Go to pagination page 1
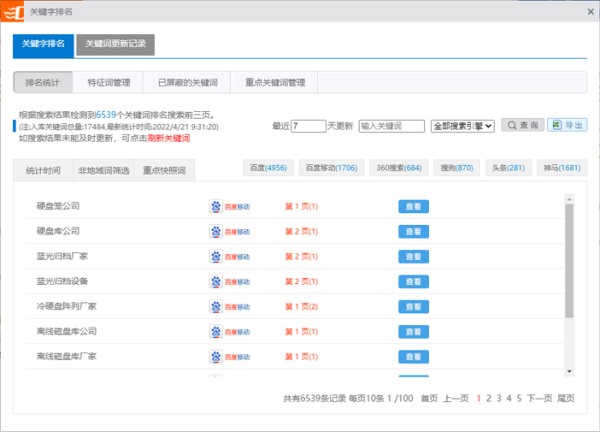The width and height of the screenshot is (600, 432). [479, 398]
